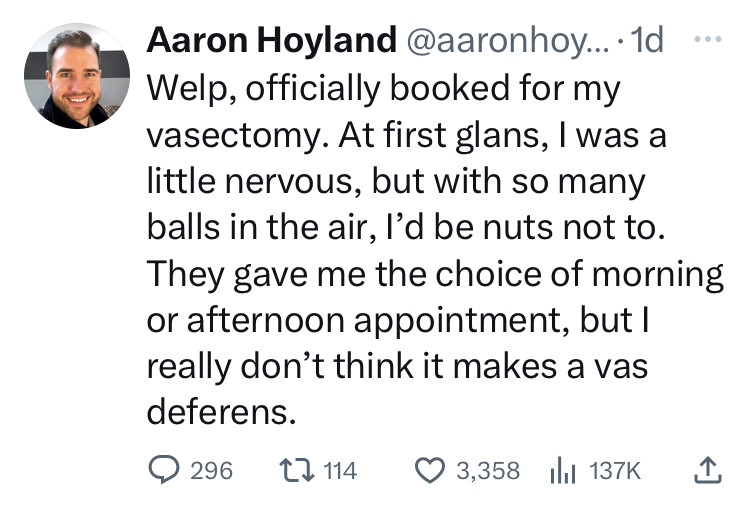Click the 137K views count

coord(614,470)
